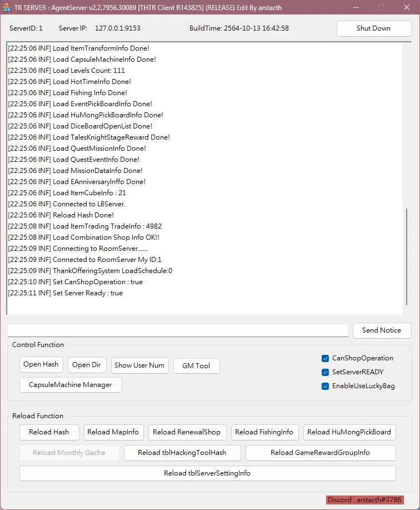Click log line 'Load ItemTransformInfo Done!'
This screenshot has width=420, height=510.
click(78, 48)
